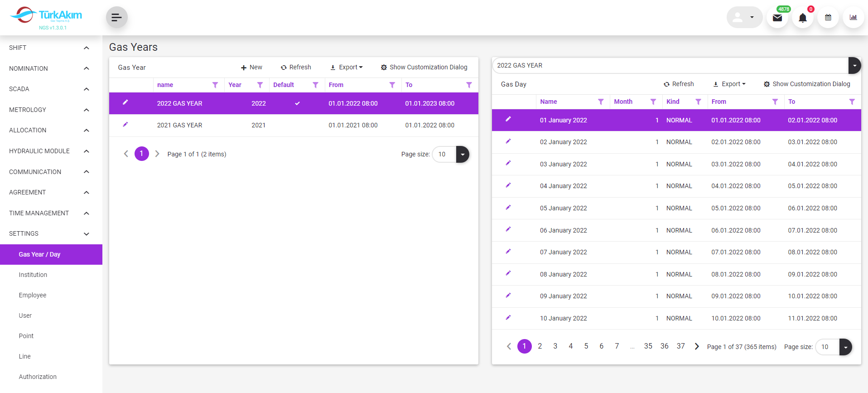Click the calendar icon in header
Image resolution: width=868 pixels, height=393 pixels.
pyautogui.click(x=828, y=18)
